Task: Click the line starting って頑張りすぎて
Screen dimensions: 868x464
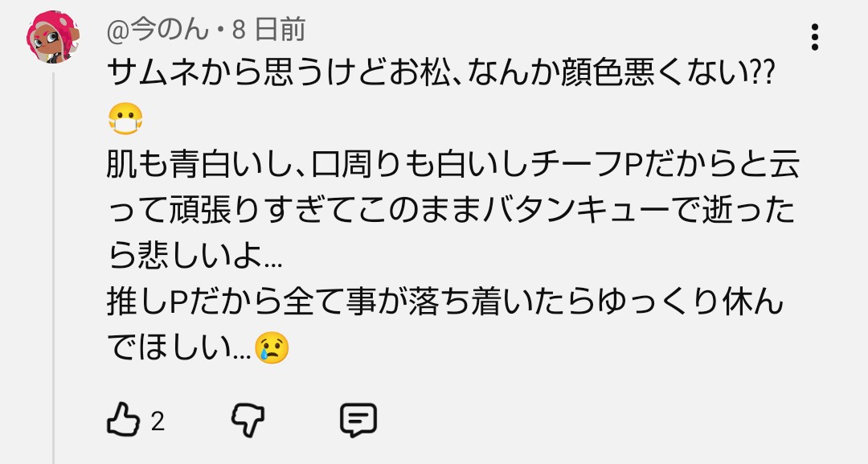Action: coord(451,211)
